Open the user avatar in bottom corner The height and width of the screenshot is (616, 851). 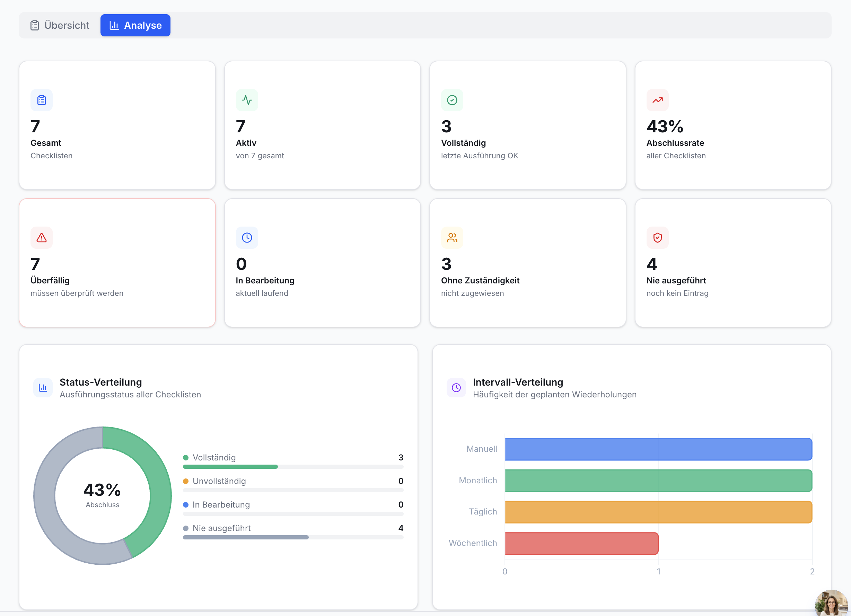[x=832, y=604]
